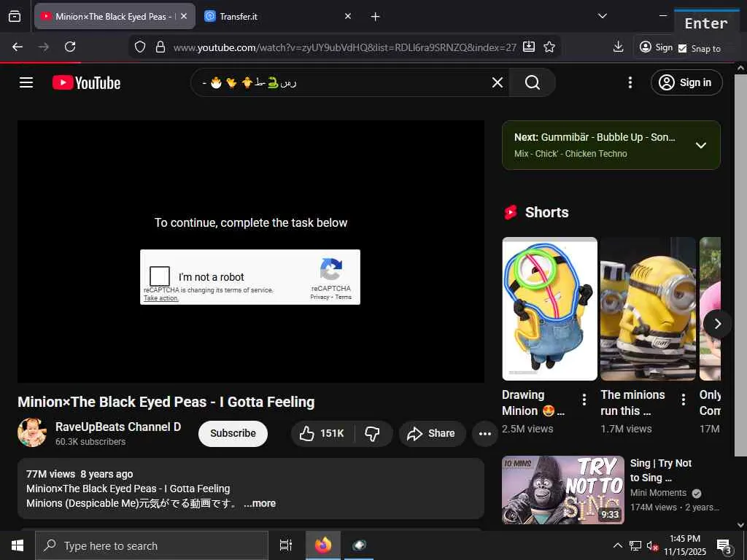Click the muted speaker tray icon
The height and width of the screenshot is (560, 747).
pos(652,545)
